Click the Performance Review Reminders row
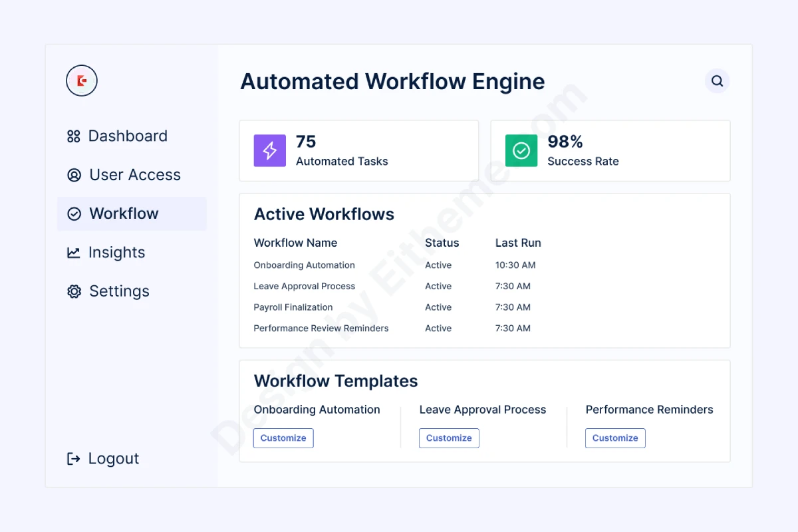Image resolution: width=798 pixels, height=532 pixels. pos(321,329)
